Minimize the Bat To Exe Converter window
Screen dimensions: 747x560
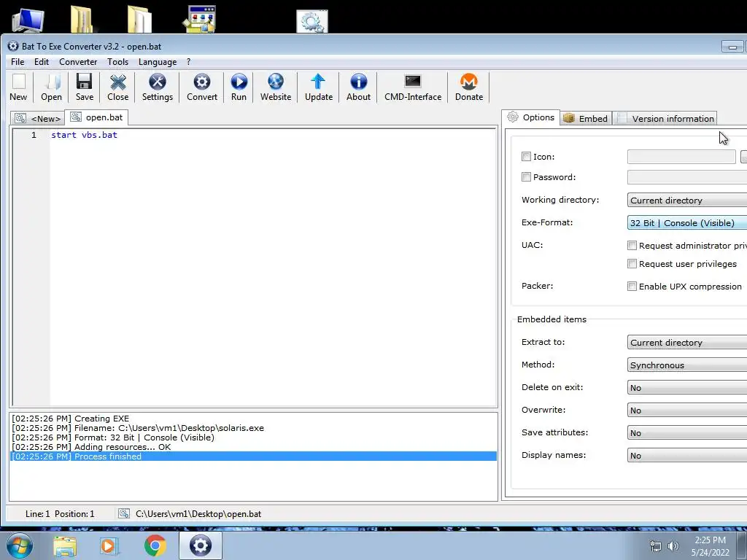[x=732, y=47]
